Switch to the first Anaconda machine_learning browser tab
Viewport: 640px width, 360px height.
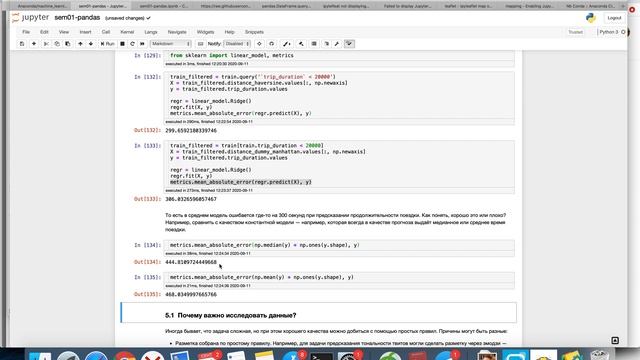[x=42, y=6]
